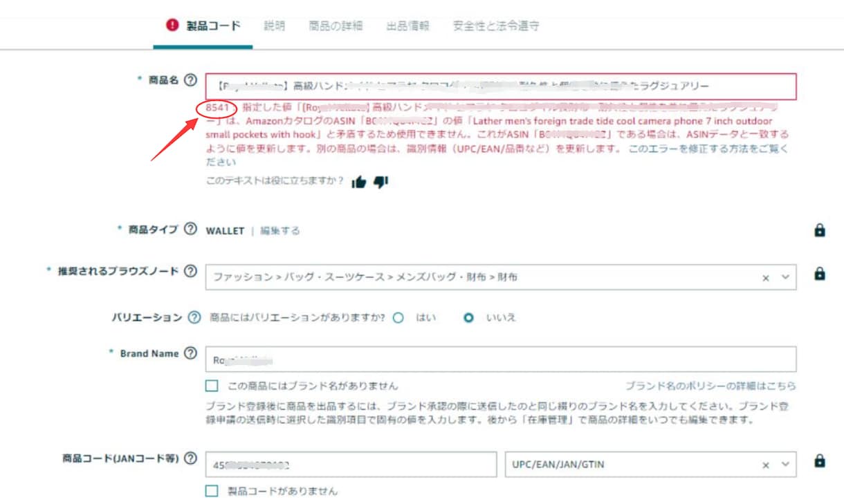Click the JAN code input field
Screen dimensions: 844x504
point(351,465)
